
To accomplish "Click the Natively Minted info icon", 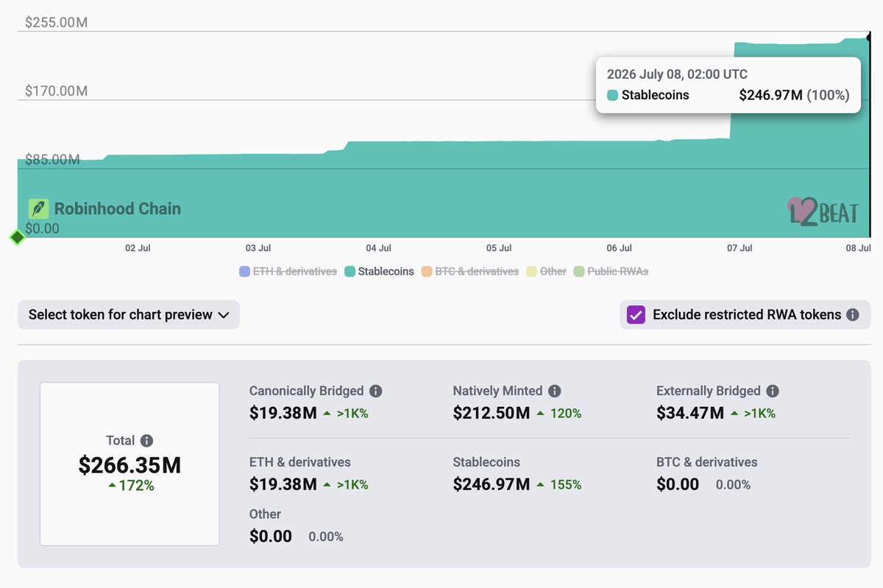I will tap(555, 392).
